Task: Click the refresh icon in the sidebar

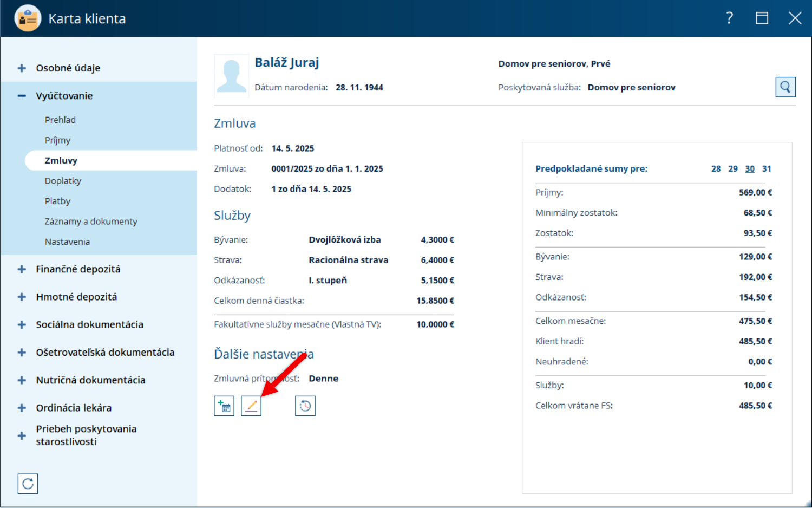Action: click(28, 484)
